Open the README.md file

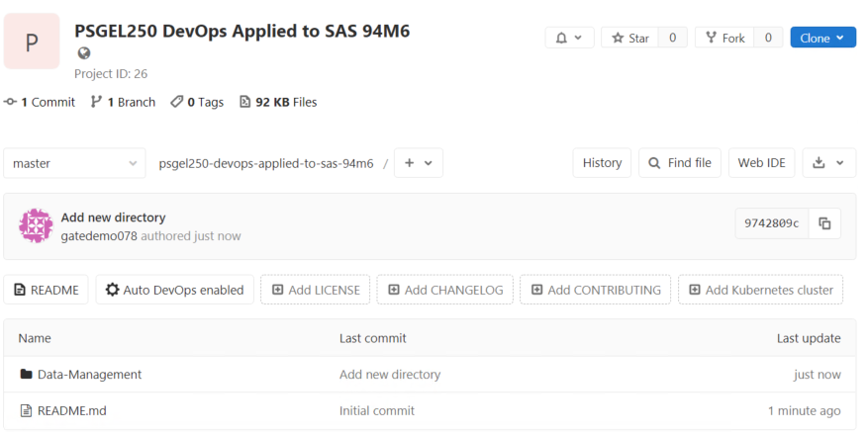[x=72, y=410]
